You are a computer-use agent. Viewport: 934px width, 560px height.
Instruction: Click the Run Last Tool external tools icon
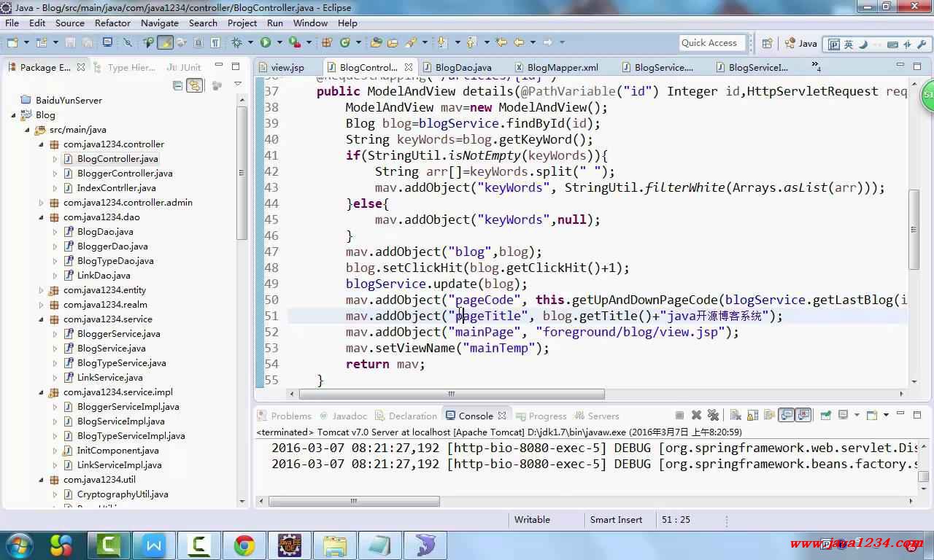(x=294, y=43)
